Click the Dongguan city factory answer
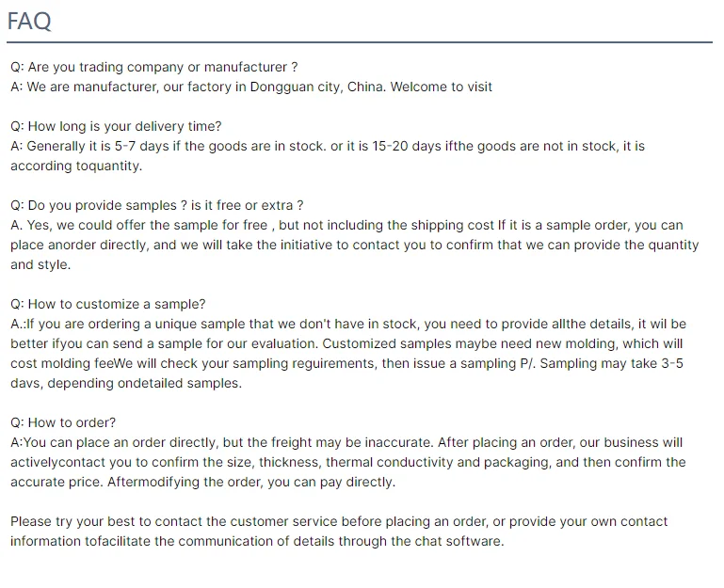Image resolution: width=724 pixels, height=588 pixels. [x=251, y=87]
